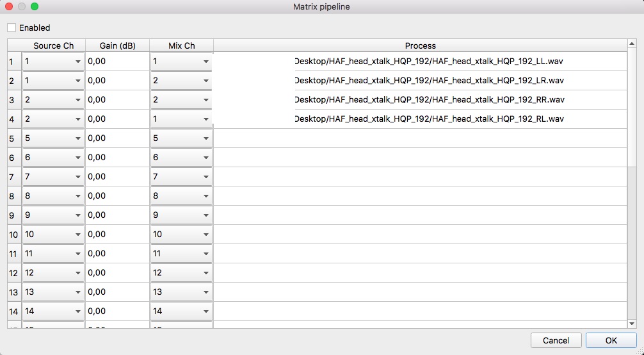This screenshot has height=355, width=644.
Task: Expand Source Ch dropdown in row 10
Action: point(53,235)
